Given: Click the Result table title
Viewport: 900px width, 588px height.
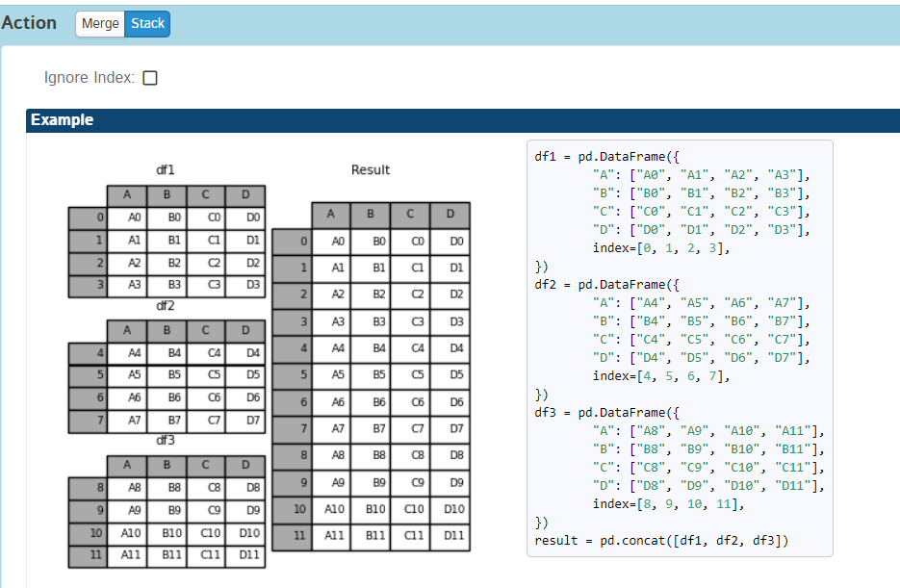Looking at the screenshot, I should 371,169.
